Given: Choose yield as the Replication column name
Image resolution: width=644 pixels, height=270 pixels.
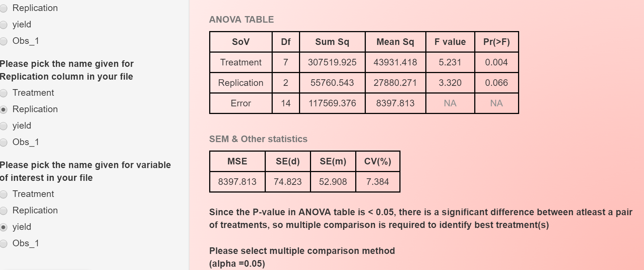Looking at the screenshot, I should pos(4,126).
